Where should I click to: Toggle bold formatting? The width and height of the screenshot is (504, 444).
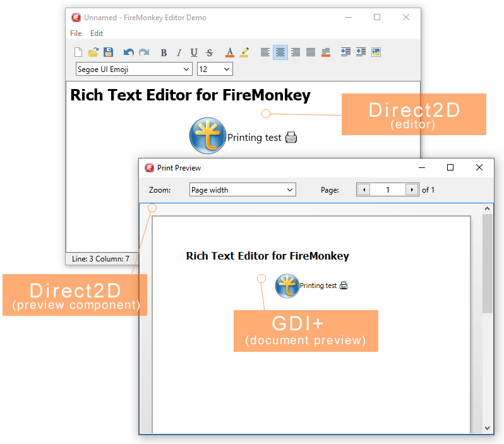[x=164, y=52]
